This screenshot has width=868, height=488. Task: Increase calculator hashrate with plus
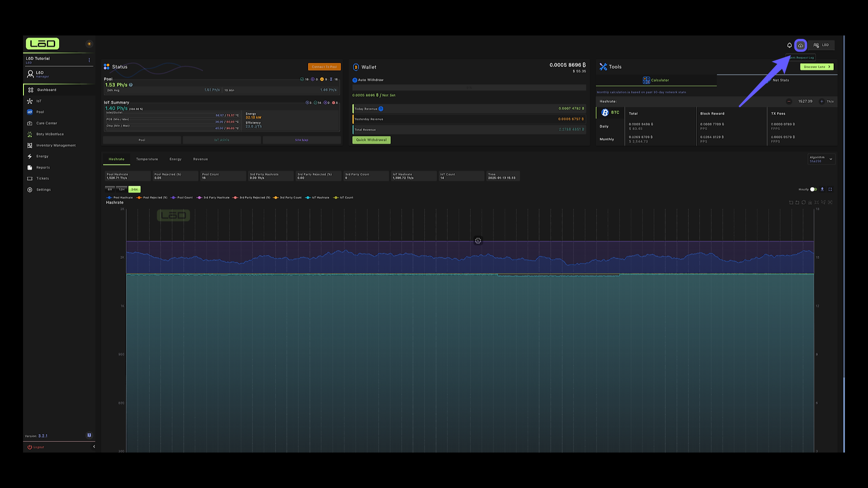[x=822, y=102]
